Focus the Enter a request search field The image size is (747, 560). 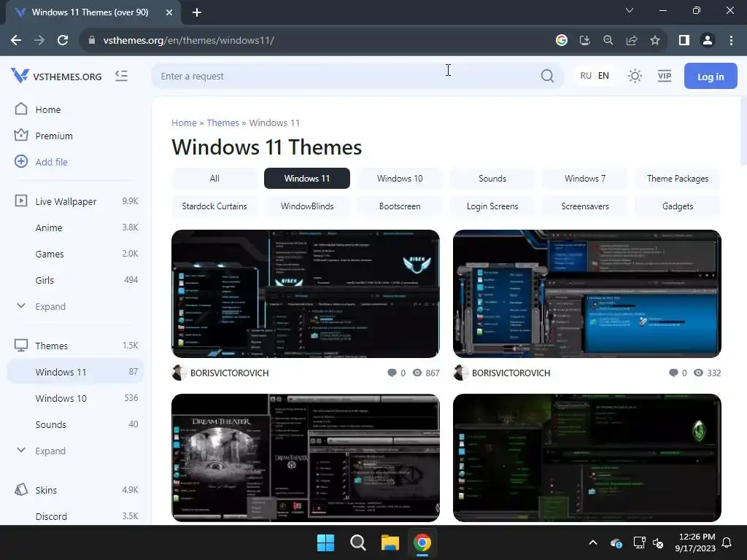[357, 76]
